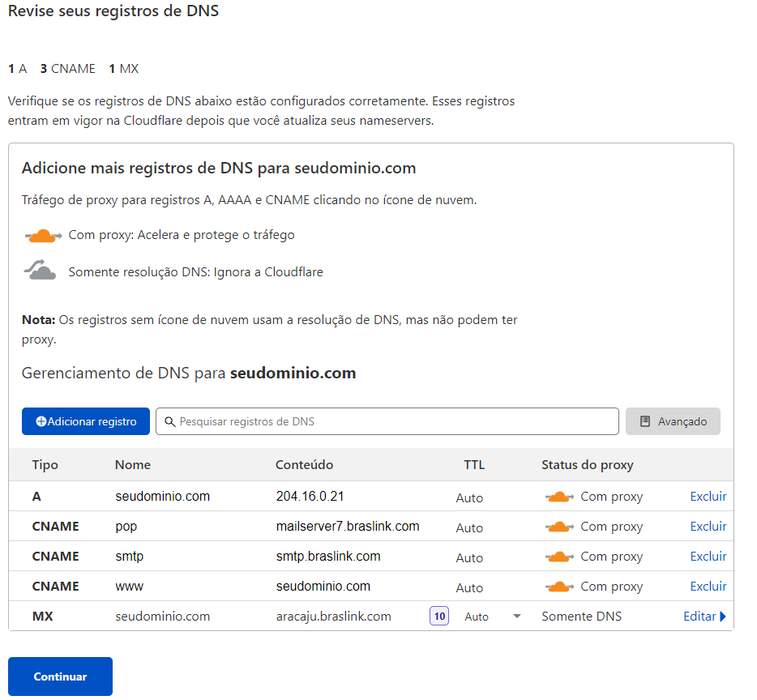The width and height of the screenshot is (757, 700).
Task: Click Excluir for the pop record
Action: click(x=708, y=526)
